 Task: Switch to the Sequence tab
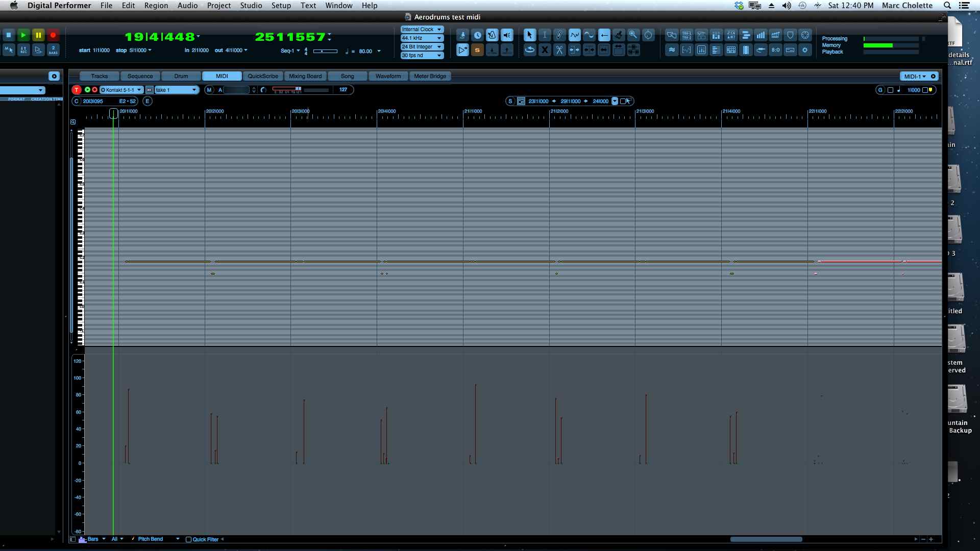click(x=140, y=76)
